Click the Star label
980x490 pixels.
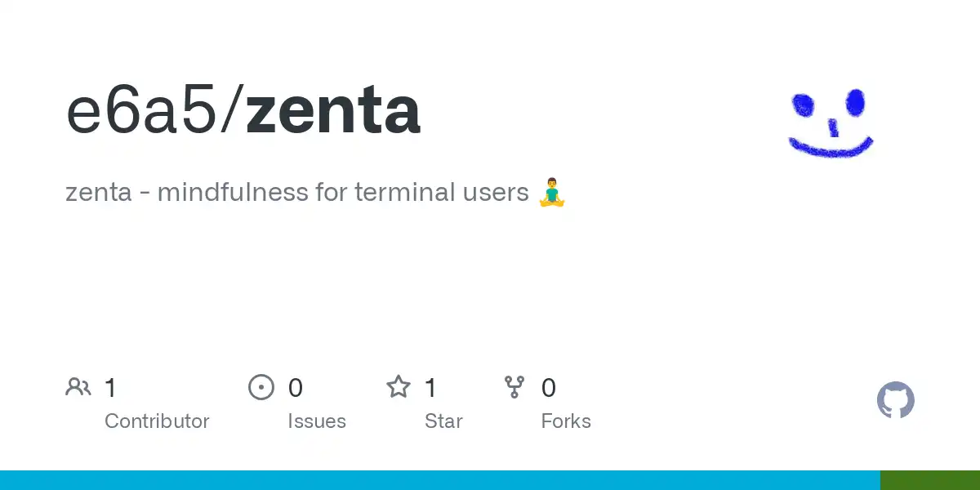[443, 421]
